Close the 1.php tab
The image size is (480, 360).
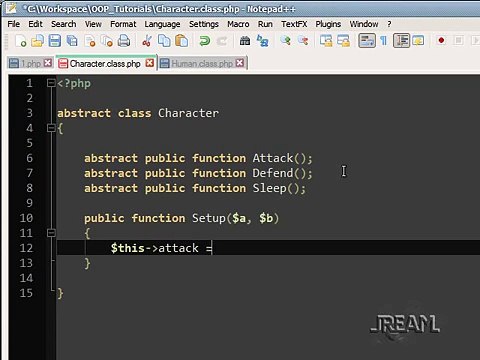click(48, 63)
